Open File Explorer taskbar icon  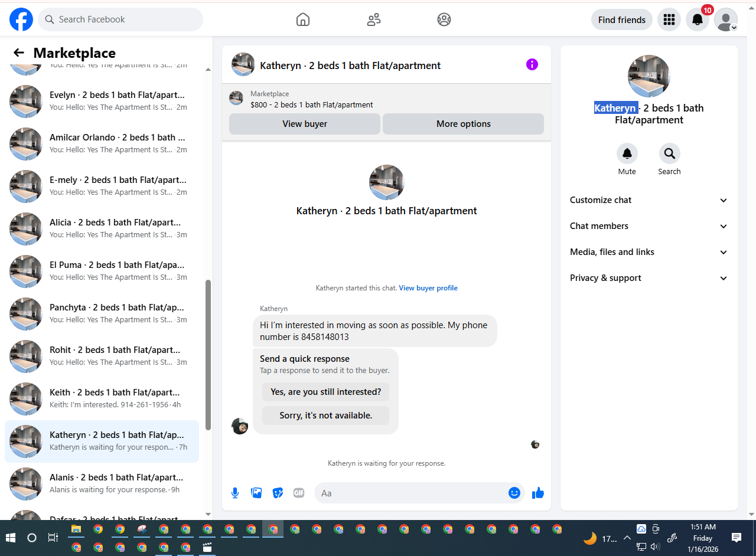coord(76,529)
